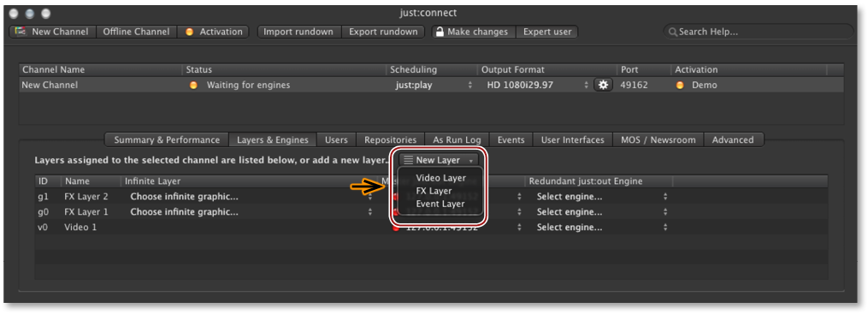
Task: Click the Infinite Layer column header
Action: coord(249,181)
